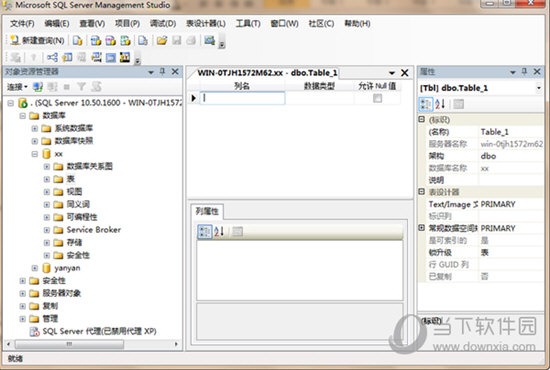Image resolution: width=550 pixels, height=370 pixels.
Task: Click the Generate Change Script icon
Action: tap(15, 57)
